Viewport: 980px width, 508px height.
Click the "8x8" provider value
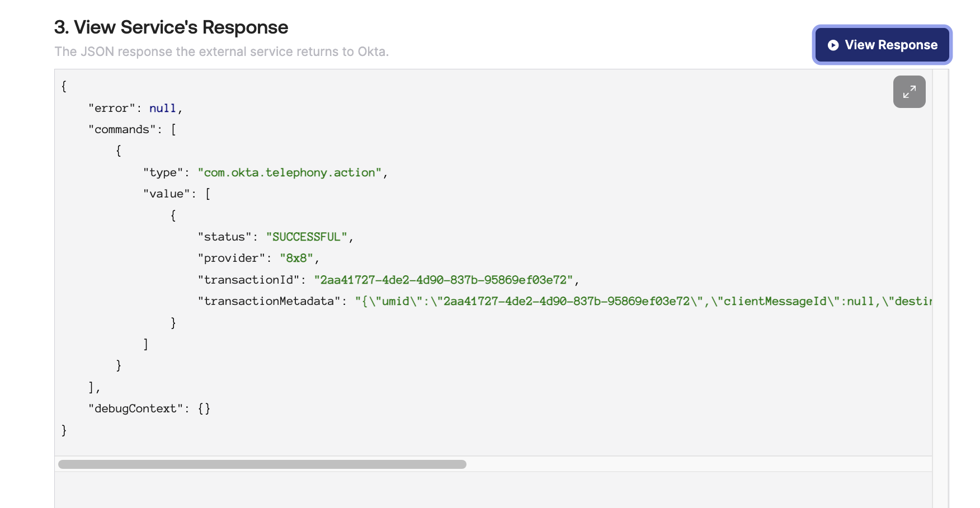(296, 258)
